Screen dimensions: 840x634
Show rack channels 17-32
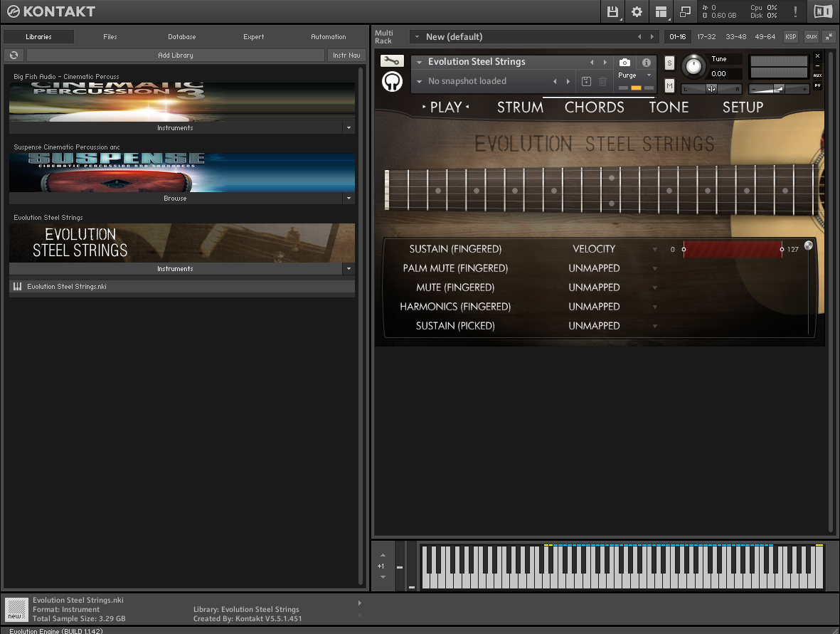pyautogui.click(x=706, y=36)
